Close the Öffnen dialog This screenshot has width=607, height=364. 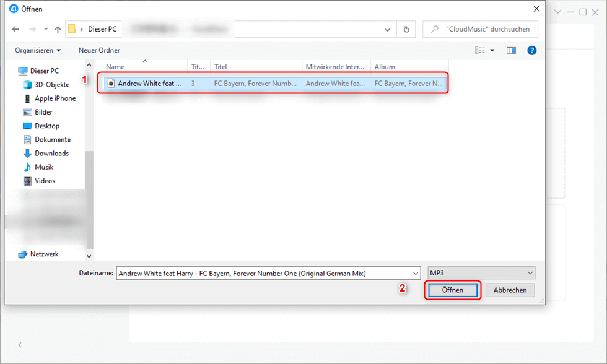(x=536, y=9)
